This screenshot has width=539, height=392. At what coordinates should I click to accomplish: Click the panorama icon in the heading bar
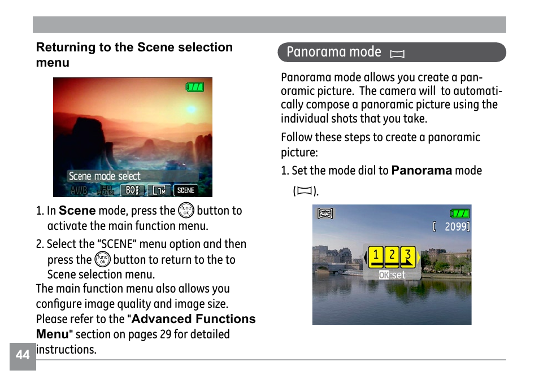coord(397,54)
